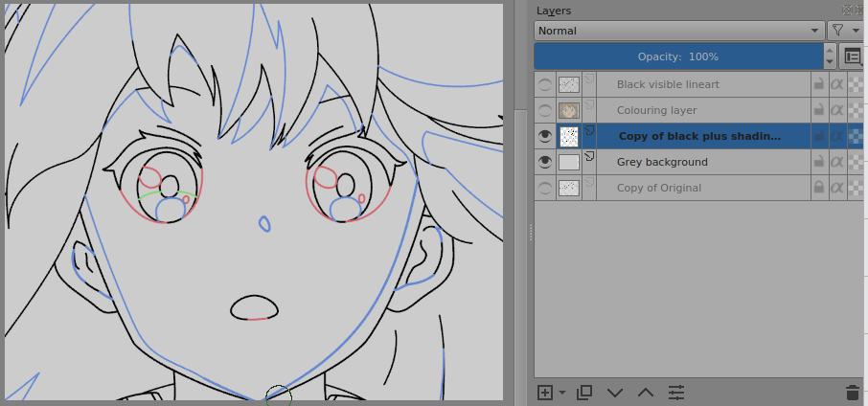Select the Copy of Original layer name

tap(659, 188)
